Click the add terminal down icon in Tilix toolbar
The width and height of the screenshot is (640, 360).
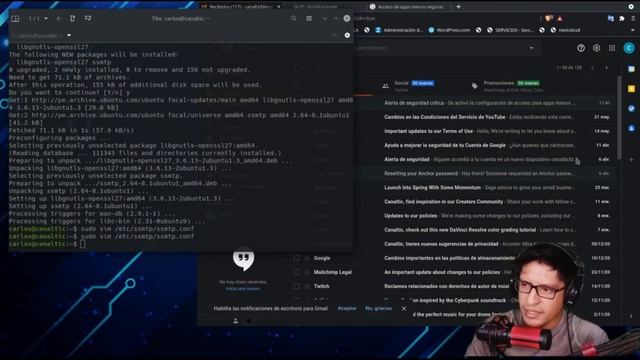(88, 19)
